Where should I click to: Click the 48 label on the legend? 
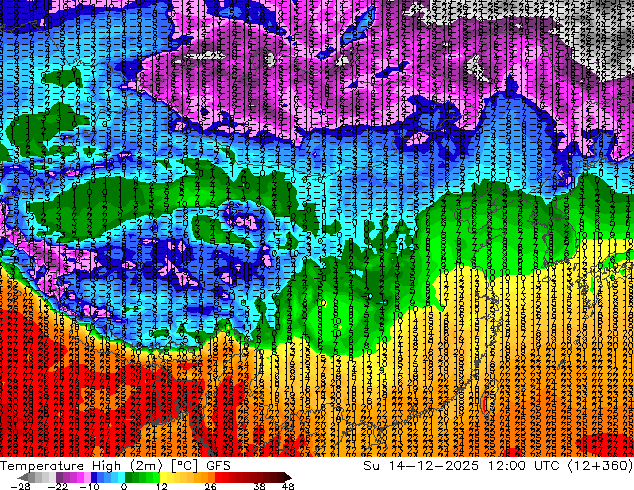[x=287, y=486]
